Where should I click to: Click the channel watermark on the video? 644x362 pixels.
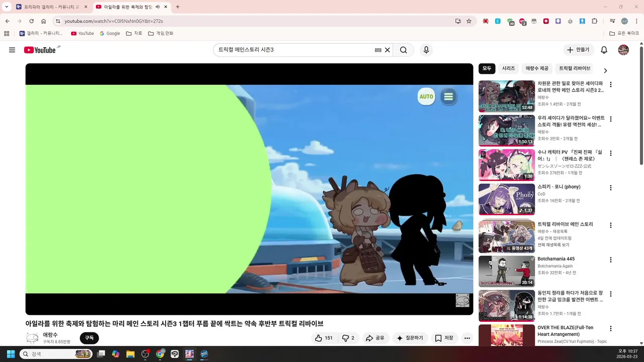click(x=462, y=300)
